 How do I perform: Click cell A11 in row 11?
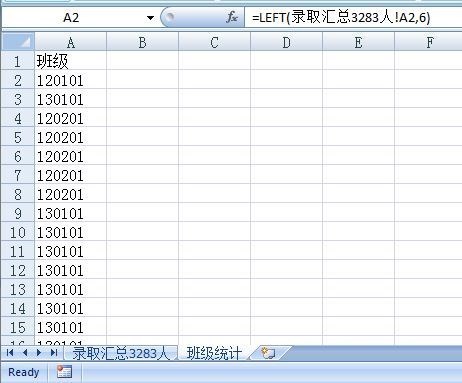point(70,251)
